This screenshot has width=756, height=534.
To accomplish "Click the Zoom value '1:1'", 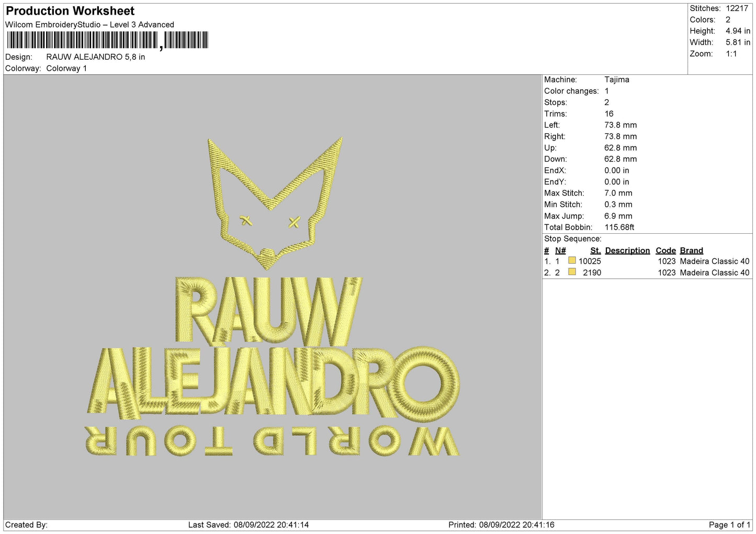I will click(731, 54).
